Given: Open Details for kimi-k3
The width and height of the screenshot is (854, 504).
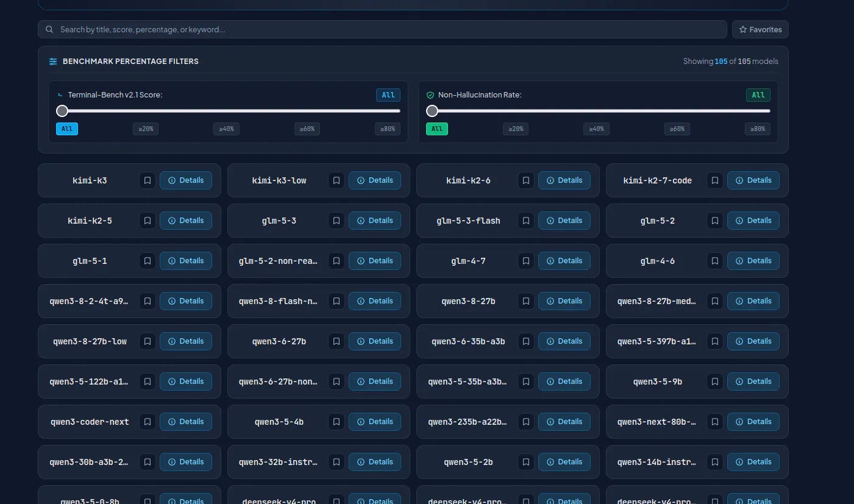Looking at the screenshot, I should point(186,180).
